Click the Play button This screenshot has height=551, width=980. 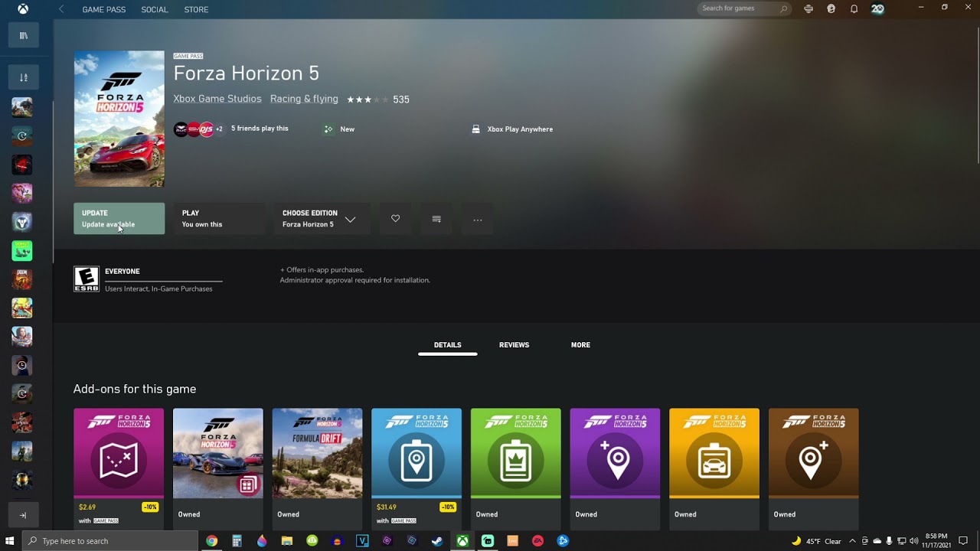(219, 219)
